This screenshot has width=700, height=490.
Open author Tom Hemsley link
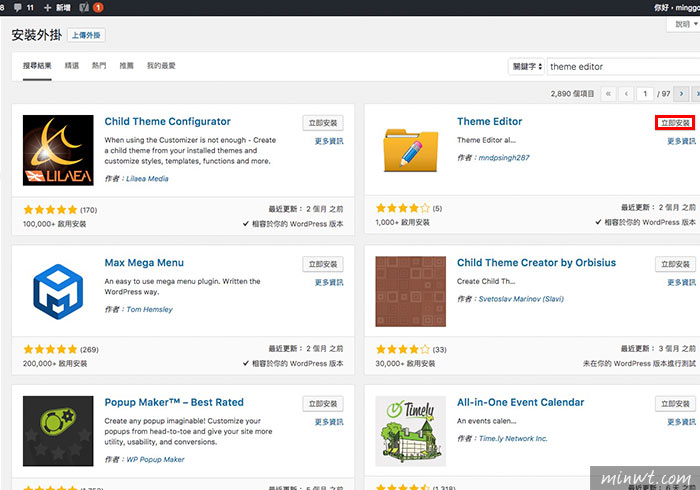tap(150, 309)
